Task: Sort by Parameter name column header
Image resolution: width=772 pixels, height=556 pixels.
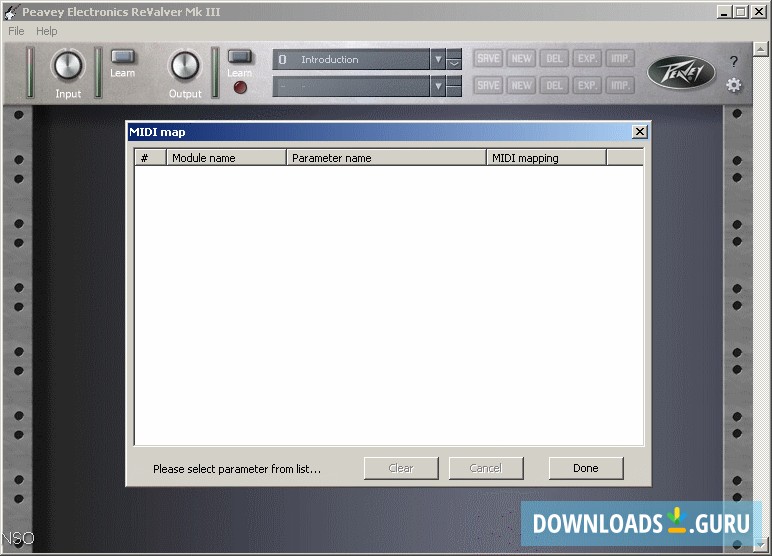Action: pyautogui.click(x=386, y=158)
